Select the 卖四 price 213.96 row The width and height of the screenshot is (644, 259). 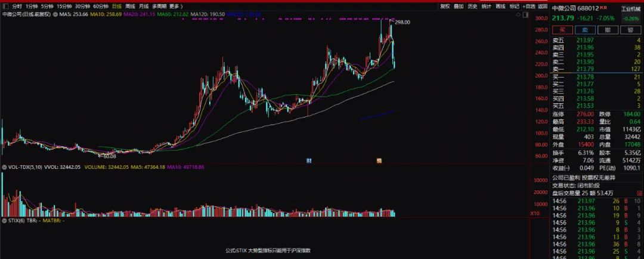coord(596,47)
